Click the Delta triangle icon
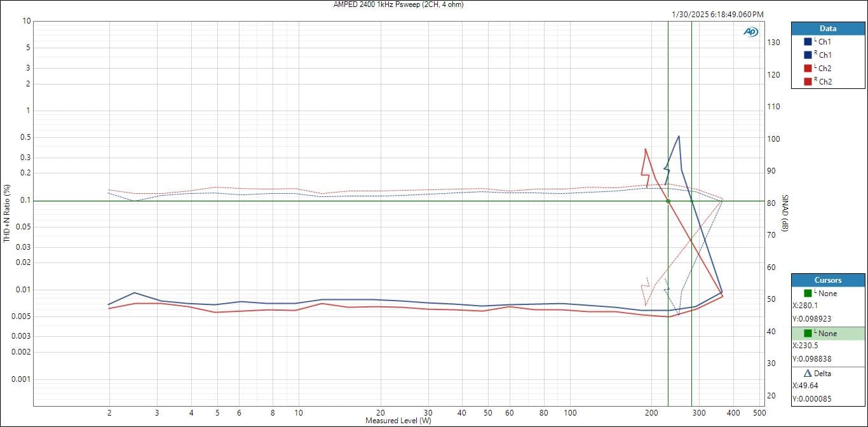The width and height of the screenshot is (868, 427). click(x=808, y=373)
